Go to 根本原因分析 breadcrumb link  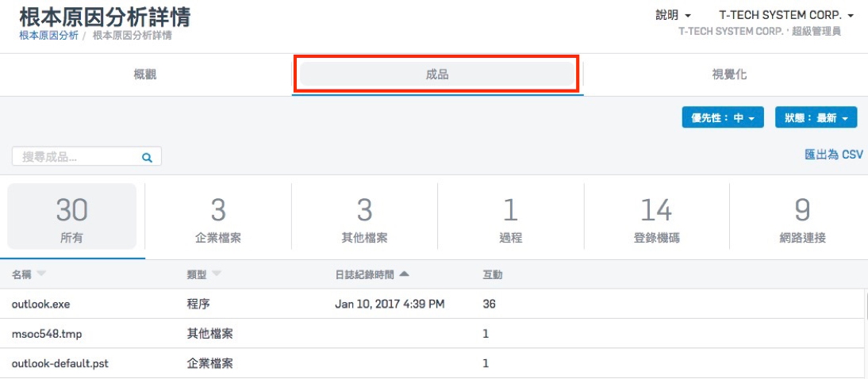point(48,36)
